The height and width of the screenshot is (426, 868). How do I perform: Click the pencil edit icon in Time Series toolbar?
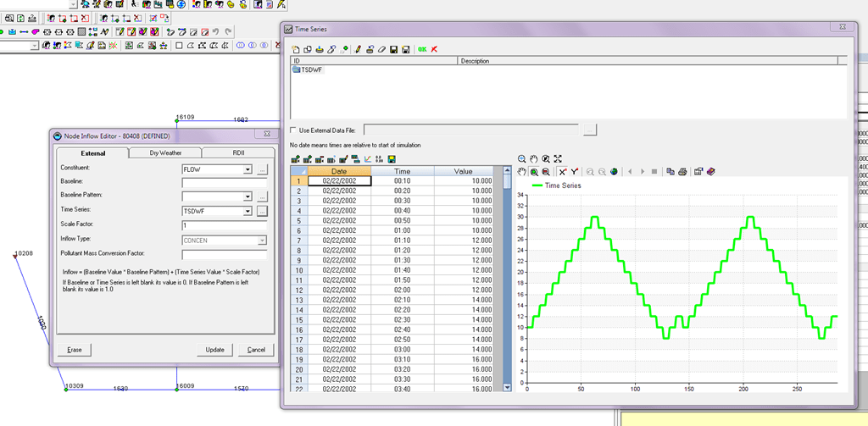point(358,50)
